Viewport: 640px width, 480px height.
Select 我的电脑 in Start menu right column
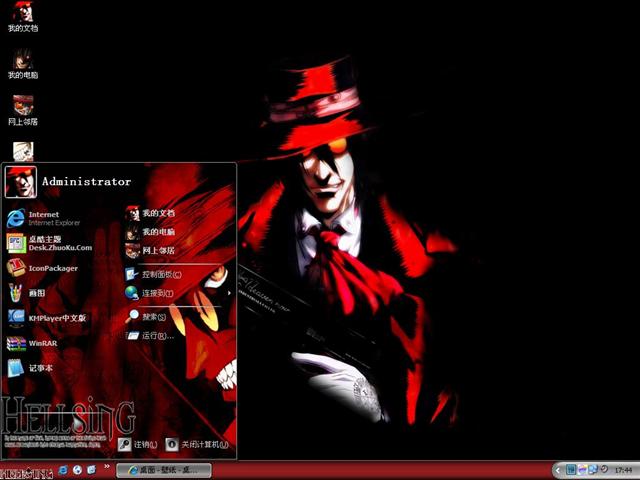151,232
